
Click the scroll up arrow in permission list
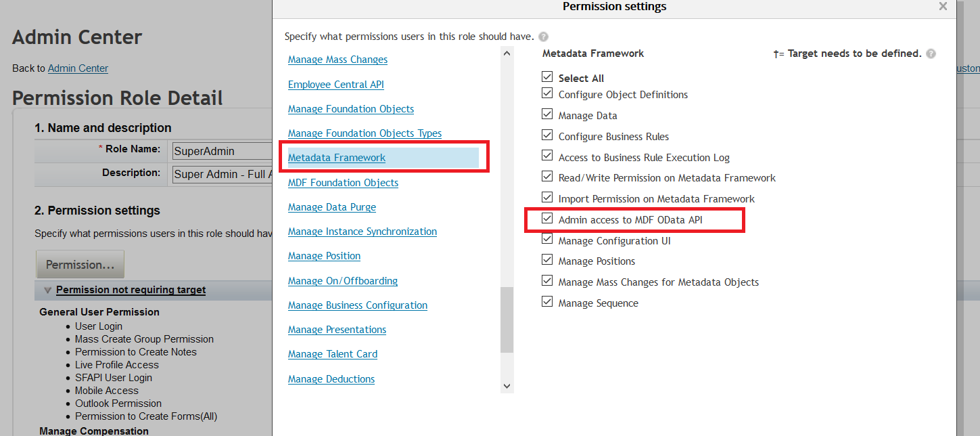507,53
